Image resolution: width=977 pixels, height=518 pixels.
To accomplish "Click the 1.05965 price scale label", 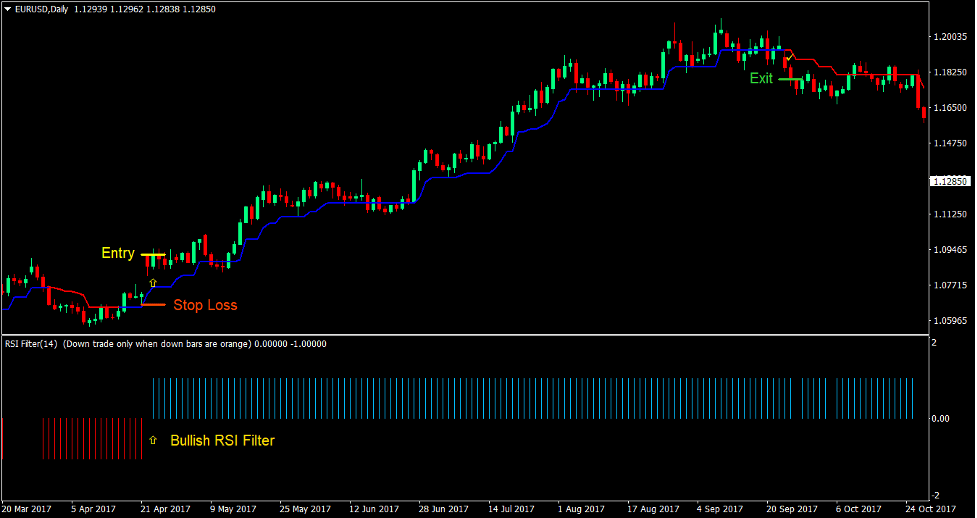I will [950, 321].
